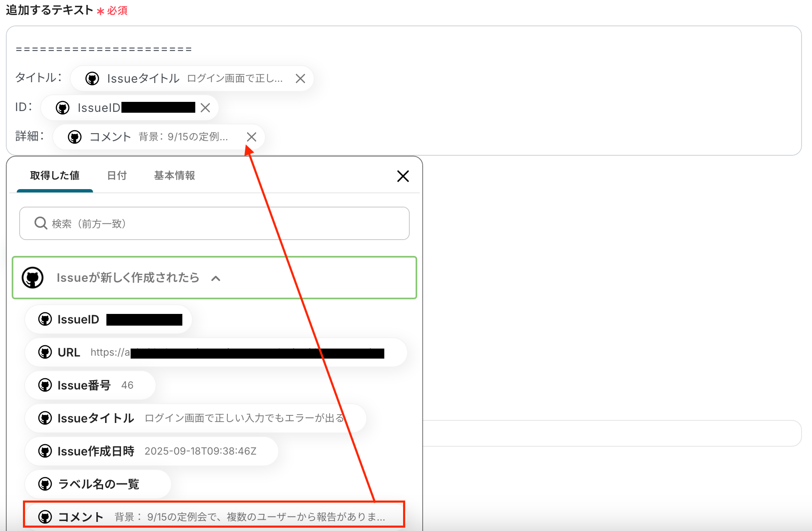
Task: Remove the Issueタイトル chip from text
Action: pyautogui.click(x=300, y=78)
